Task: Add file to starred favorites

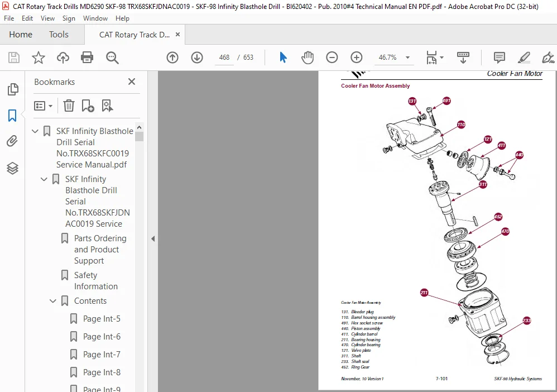Action: pyautogui.click(x=39, y=57)
